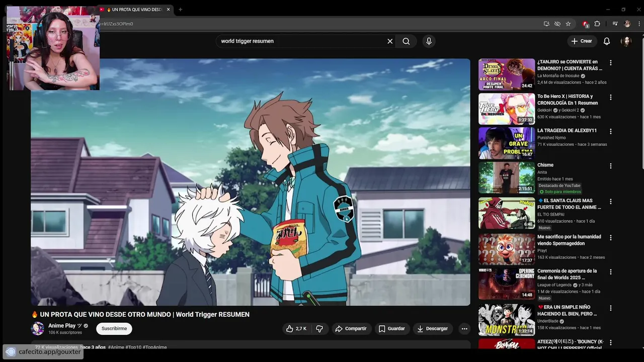
Task: Click EL TIO SEMPAI channel name
Action: (551, 215)
